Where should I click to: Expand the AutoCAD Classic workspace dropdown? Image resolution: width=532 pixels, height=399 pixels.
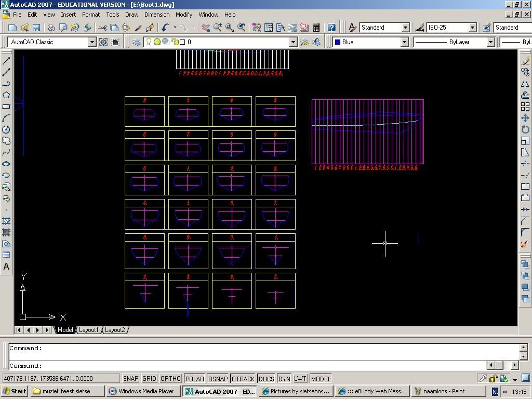coord(92,42)
